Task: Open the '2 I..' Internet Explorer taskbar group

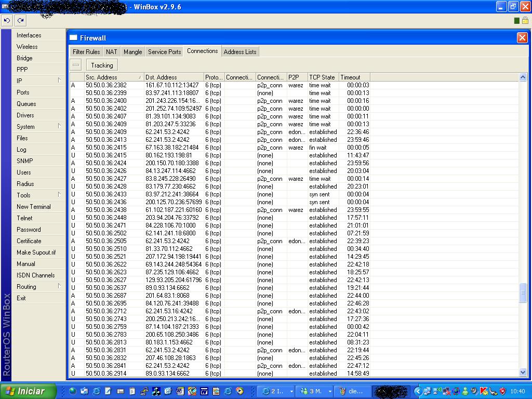Action: [276, 391]
